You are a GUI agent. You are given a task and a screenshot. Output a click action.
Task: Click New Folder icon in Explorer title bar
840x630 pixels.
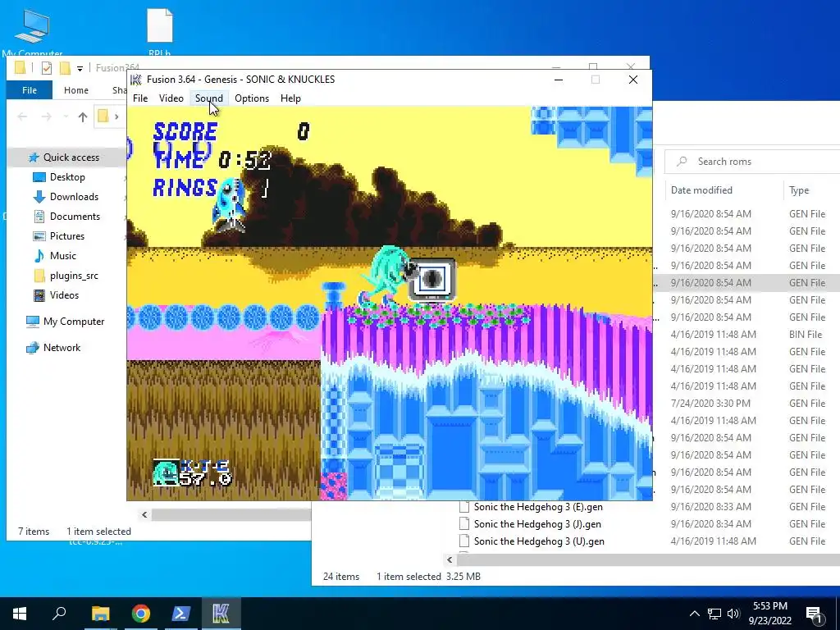click(66, 68)
